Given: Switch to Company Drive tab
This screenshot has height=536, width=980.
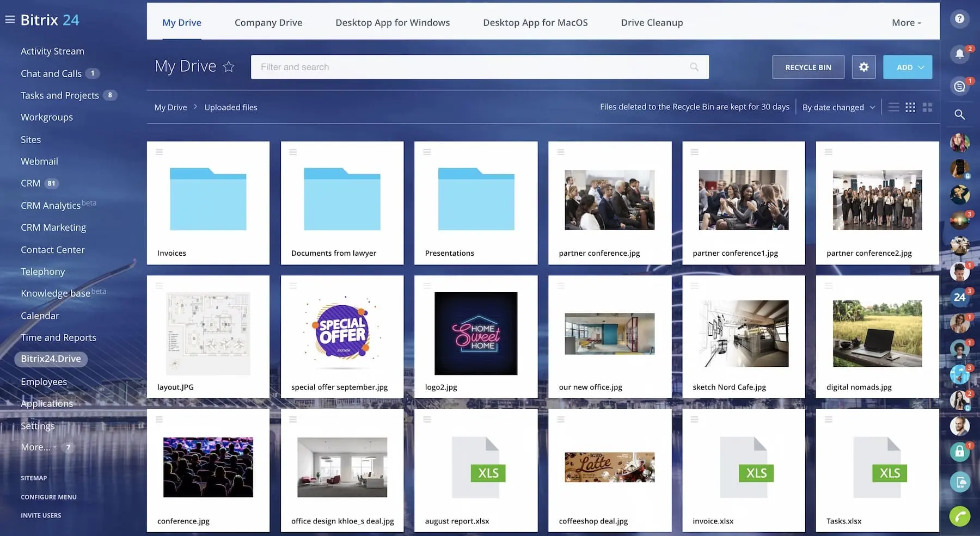Looking at the screenshot, I should click(x=268, y=22).
